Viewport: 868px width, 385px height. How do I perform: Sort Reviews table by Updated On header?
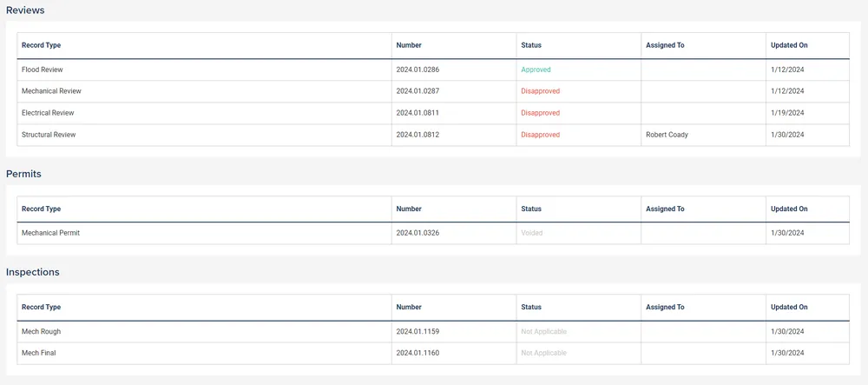point(789,45)
